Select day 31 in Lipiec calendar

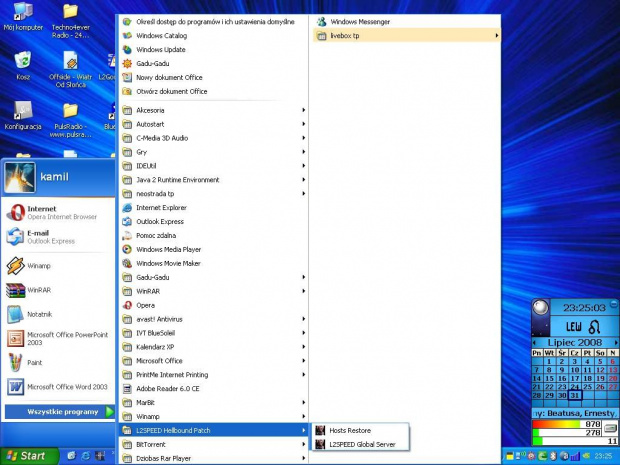coord(575,395)
